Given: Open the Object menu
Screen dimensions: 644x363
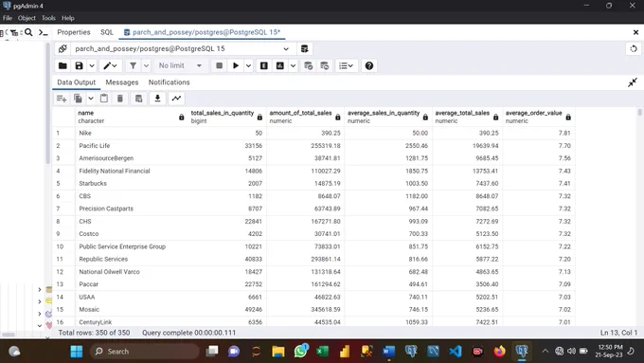Looking at the screenshot, I should [27, 18].
